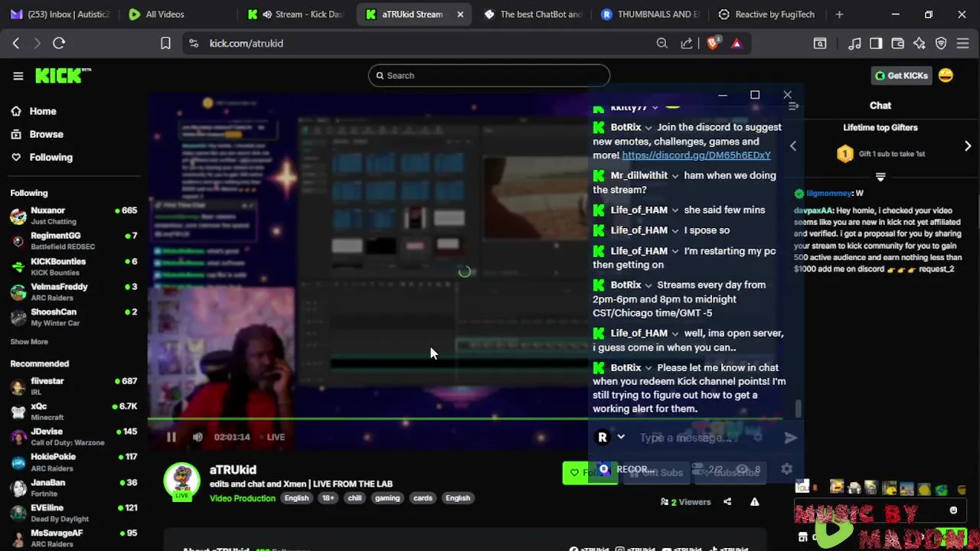The height and width of the screenshot is (551, 980).
Task: Open a new browser tab
Action: tap(839, 15)
